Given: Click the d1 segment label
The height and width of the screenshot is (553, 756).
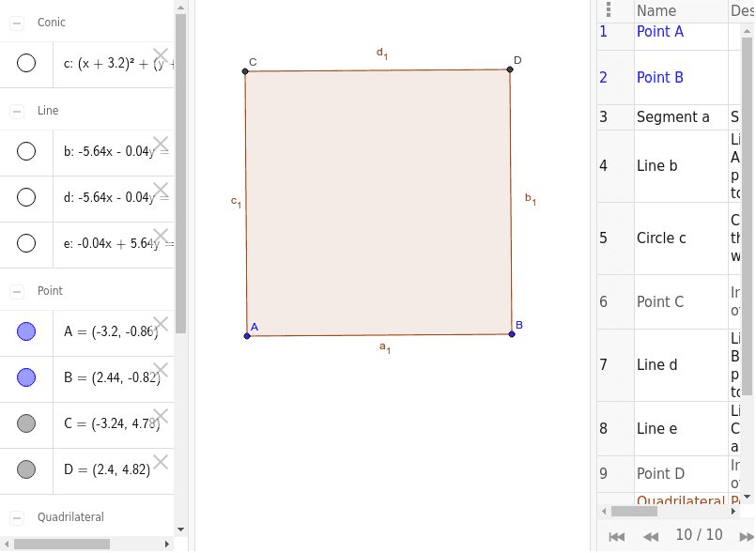Looking at the screenshot, I should 382,53.
